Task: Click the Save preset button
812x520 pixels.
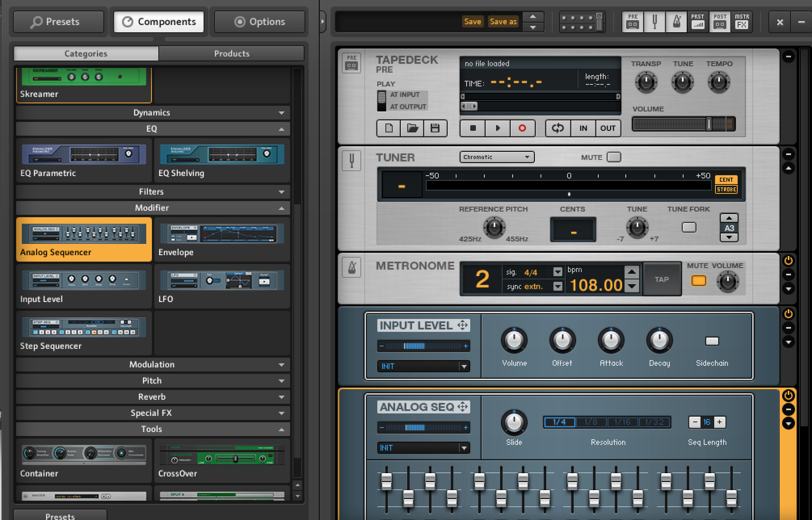Action: coord(472,22)
